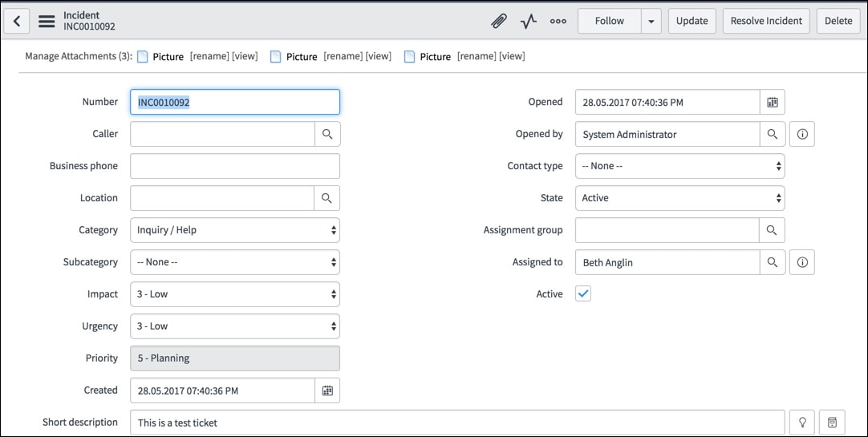Open the Category dropdown

coord(235,230)
